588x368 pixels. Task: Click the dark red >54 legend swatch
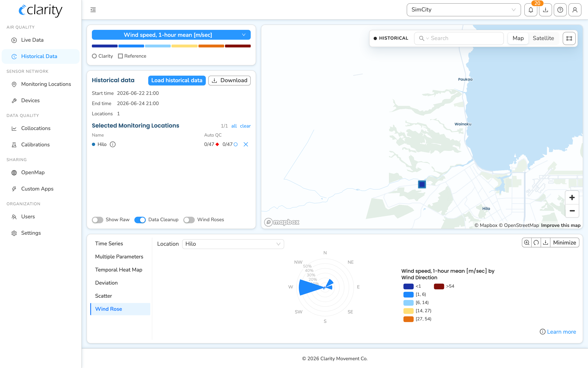(x=439, y=286)
